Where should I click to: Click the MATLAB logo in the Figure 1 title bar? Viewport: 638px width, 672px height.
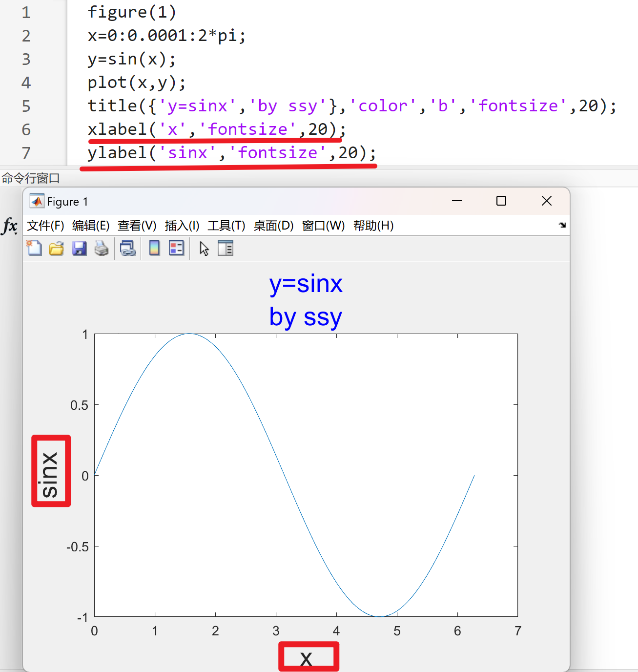(37, 201)
